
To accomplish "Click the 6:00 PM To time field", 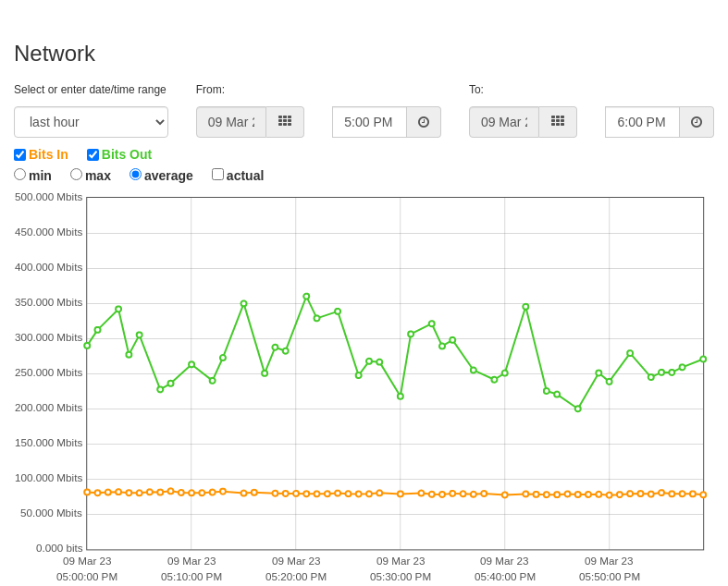I will [x=643, y=122].
